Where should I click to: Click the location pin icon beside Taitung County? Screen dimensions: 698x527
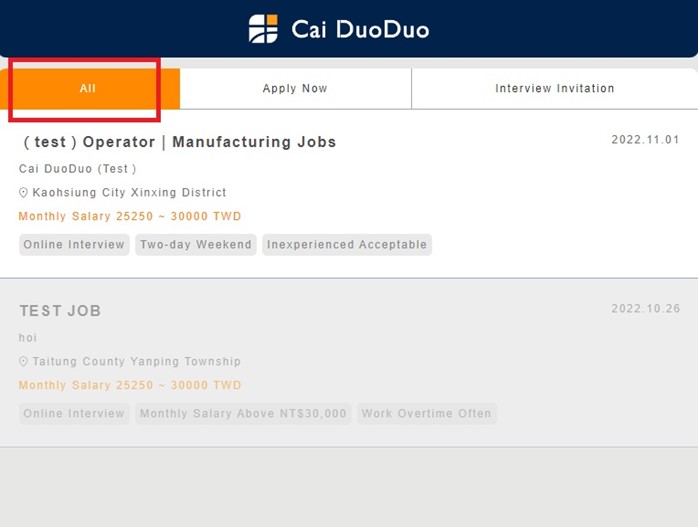click(24, 362)
